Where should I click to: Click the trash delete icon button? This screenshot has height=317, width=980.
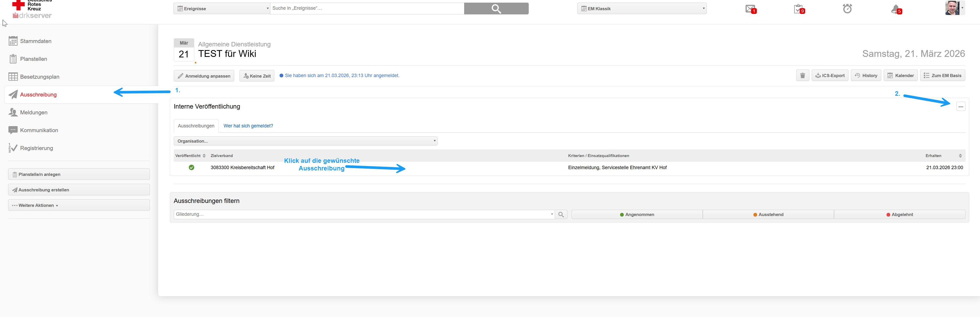click(x=802, y=76)
